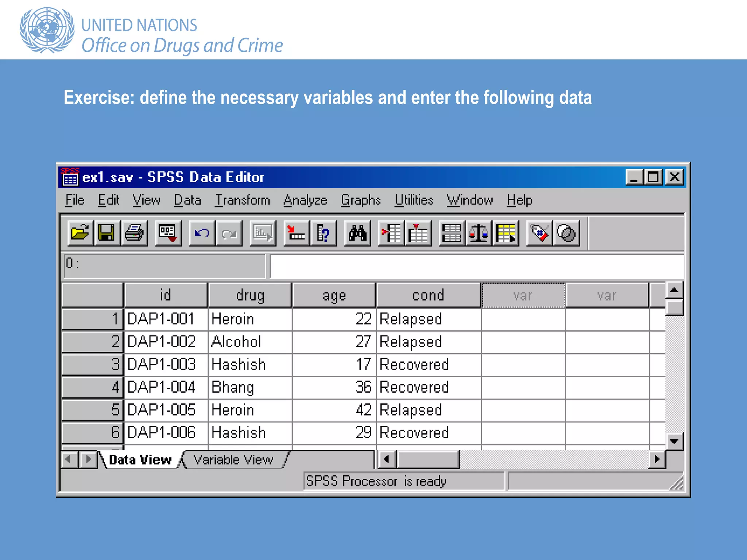747x560 pixels.
Task: Click row 3 number header
Action: point(92,364)
